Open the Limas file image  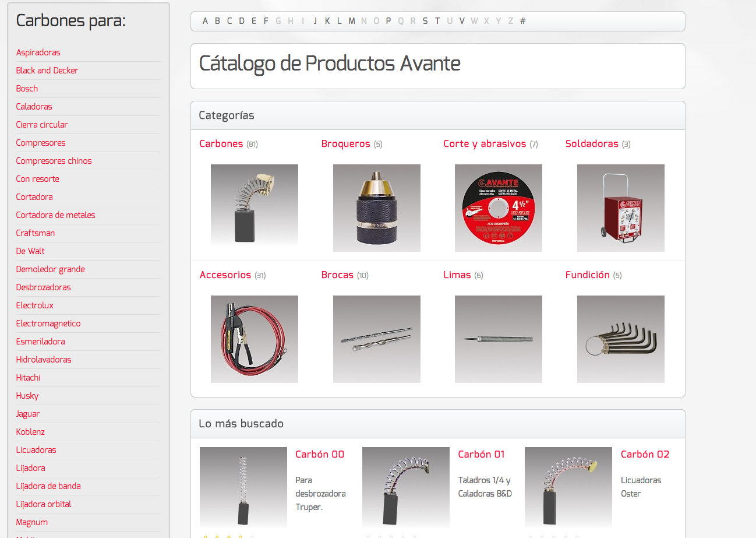(x=499, y=339)
